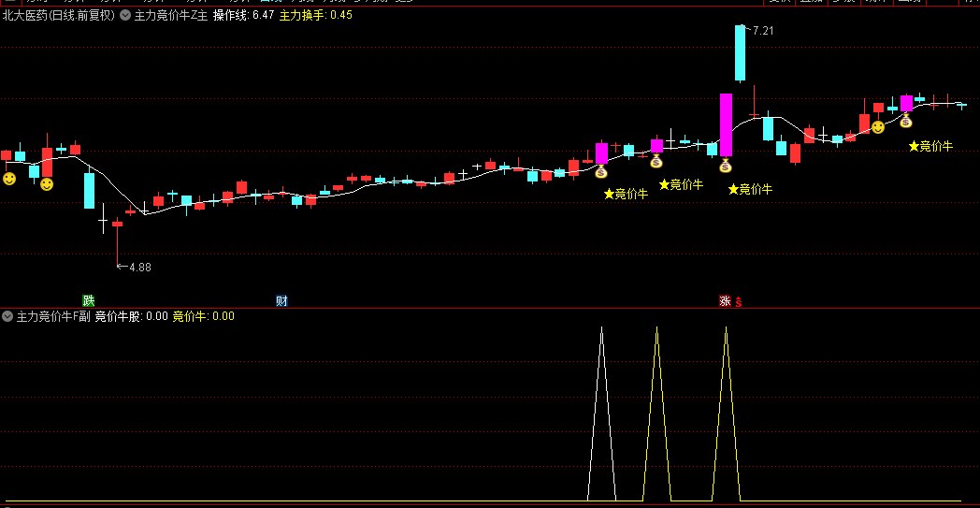The width and height of the screenshot is (980, 508).
Task: Select the tall cyan candle at 7.21
Action: [x=740, y=53]
